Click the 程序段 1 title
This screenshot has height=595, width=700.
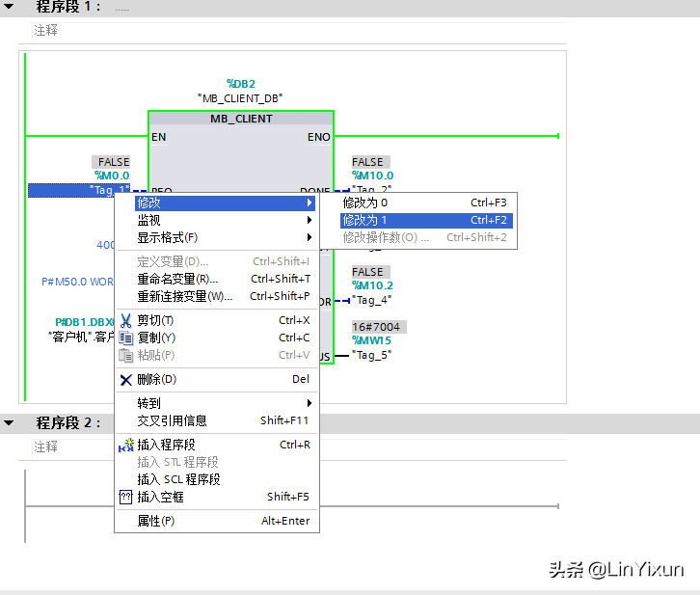tap(68, 6)
